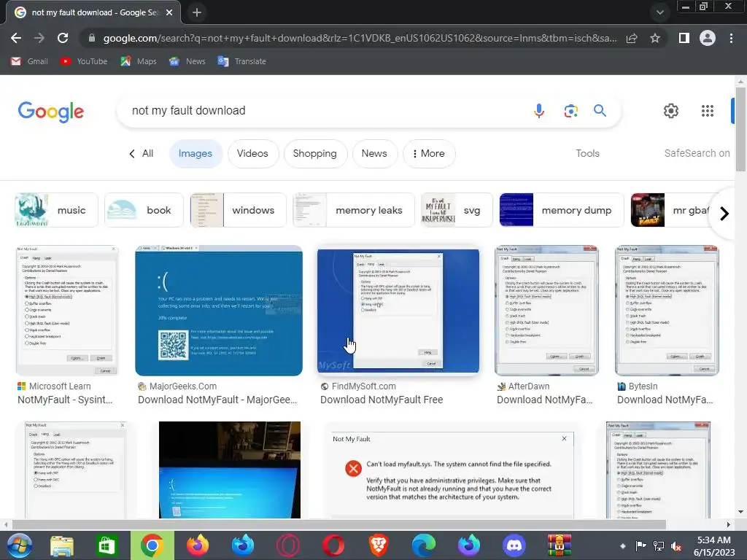747x560 pixels.
Task: Open the Google apps grid
Action: click(x=708, y=111)
